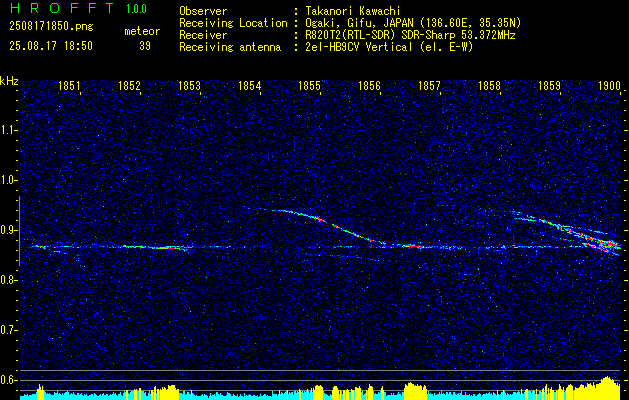Click the tall yellow power peak near 1900
Image resolution: width=629 pixels, height=400 pixels.
click(x=607, y=386)
